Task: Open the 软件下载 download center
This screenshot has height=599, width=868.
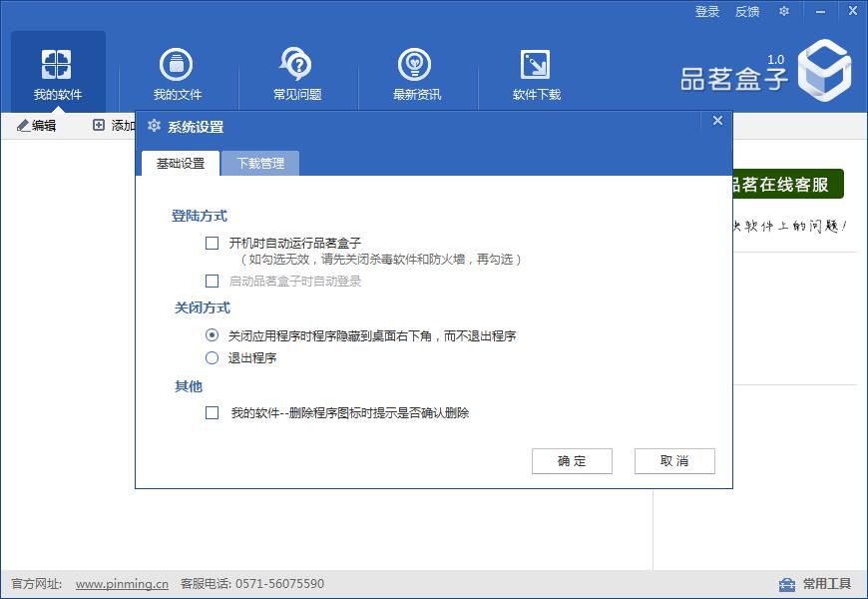Action: tap(534, 70)
